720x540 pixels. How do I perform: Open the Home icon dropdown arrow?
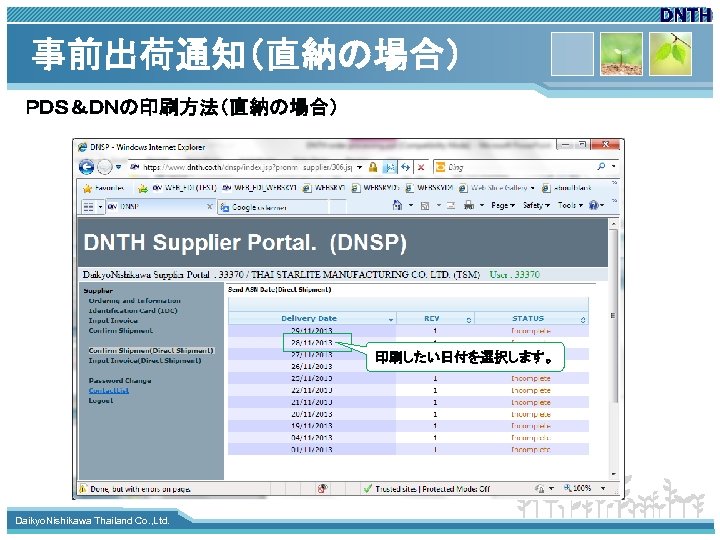[x=411, y=206]
